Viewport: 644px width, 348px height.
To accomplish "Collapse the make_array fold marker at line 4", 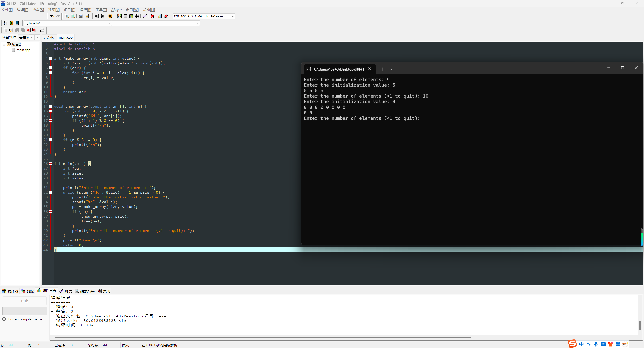I will (x=51, y=58).
